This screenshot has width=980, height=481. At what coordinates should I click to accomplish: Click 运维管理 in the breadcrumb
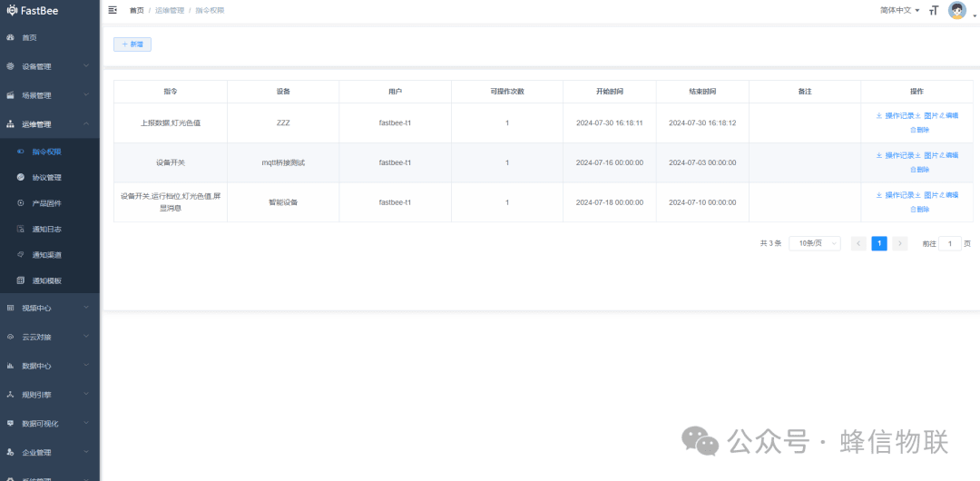pyautogui.click(x=170, y=11)
